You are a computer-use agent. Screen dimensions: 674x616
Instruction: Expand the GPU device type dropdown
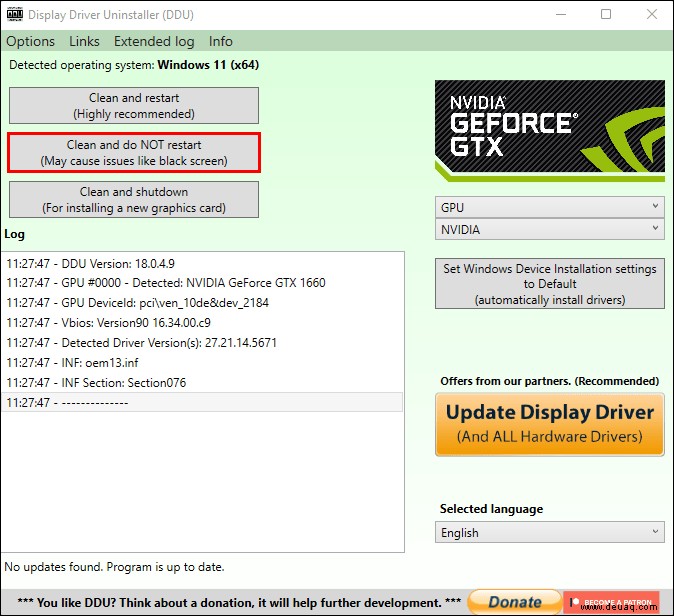[550, 207]
